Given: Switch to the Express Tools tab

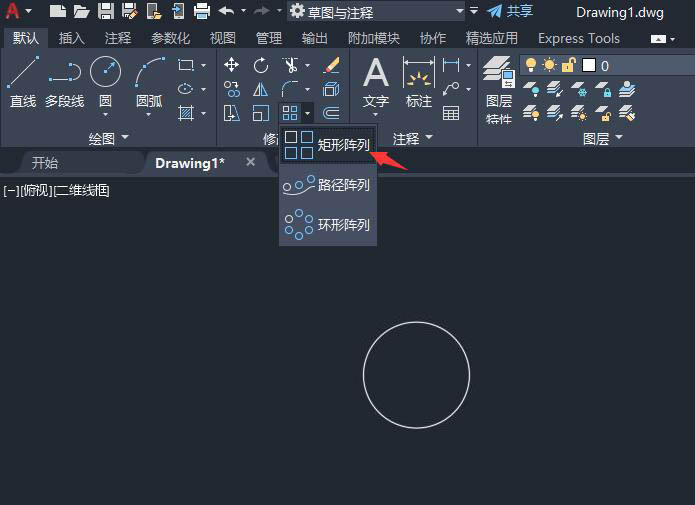Looking at the screenshot, I should click(579, 39).
